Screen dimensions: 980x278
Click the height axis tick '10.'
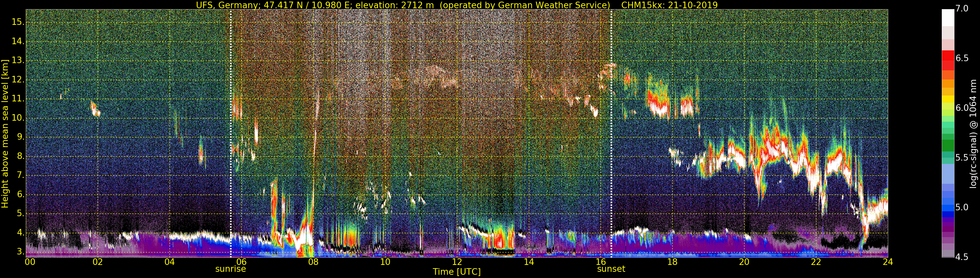pyautogui.click(x=18, y=118)
